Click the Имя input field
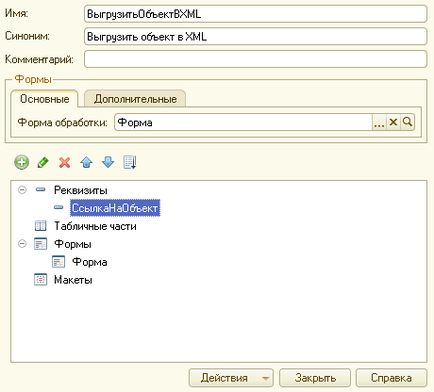434x392 pixels. pos(256,14)
